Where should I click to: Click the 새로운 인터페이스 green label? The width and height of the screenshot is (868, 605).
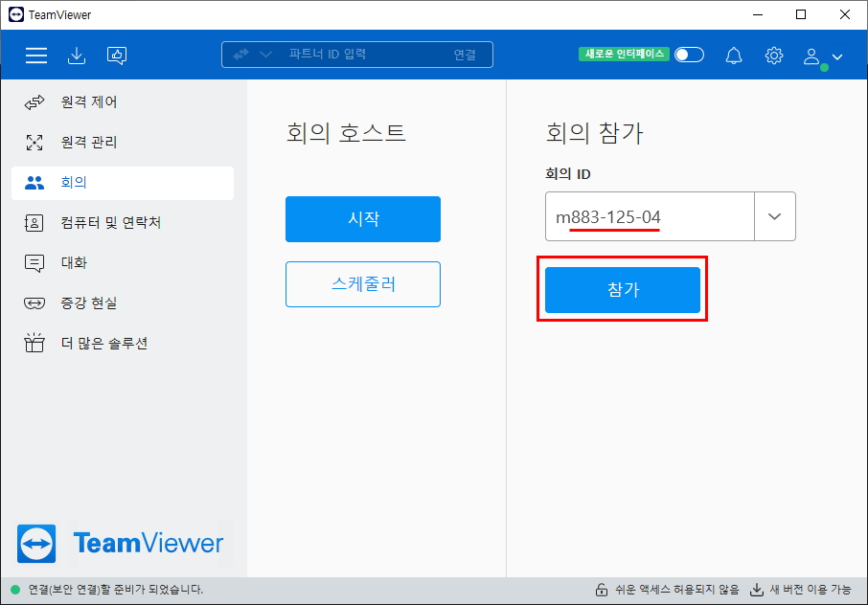(624, 55)
